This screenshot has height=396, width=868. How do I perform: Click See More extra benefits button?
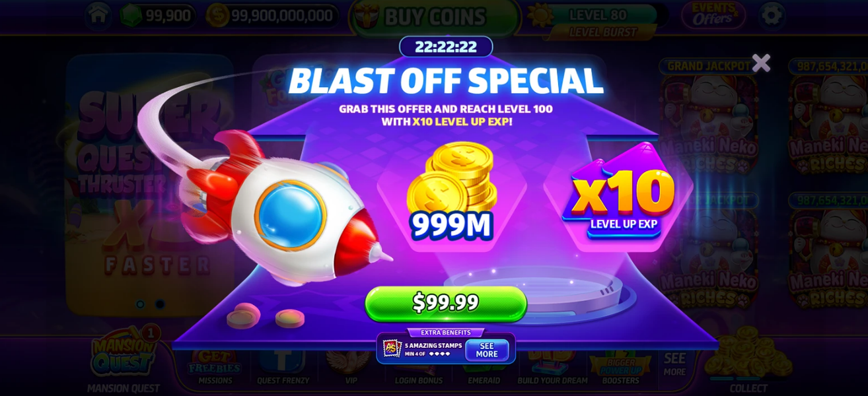point(487,350)
